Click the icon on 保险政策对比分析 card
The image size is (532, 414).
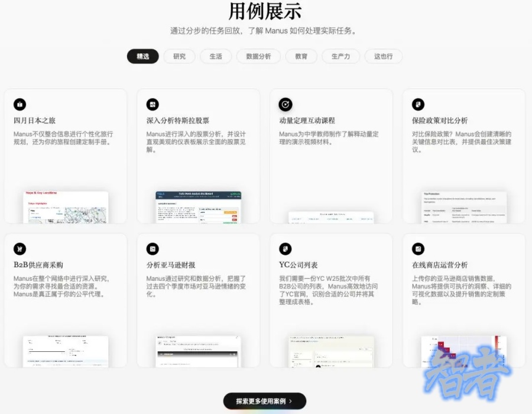418,105
